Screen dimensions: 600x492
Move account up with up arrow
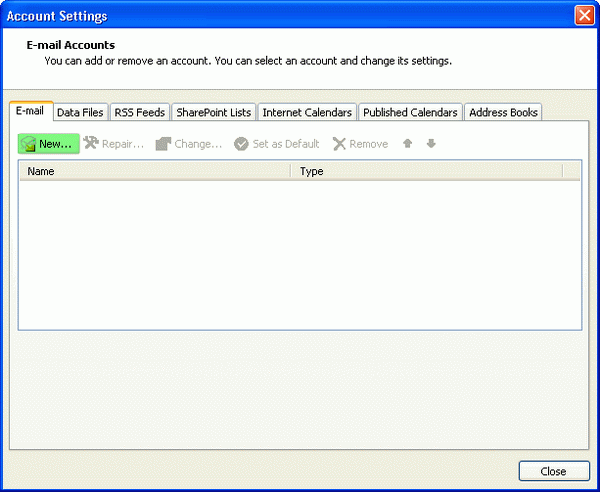[x=407, y=144]
